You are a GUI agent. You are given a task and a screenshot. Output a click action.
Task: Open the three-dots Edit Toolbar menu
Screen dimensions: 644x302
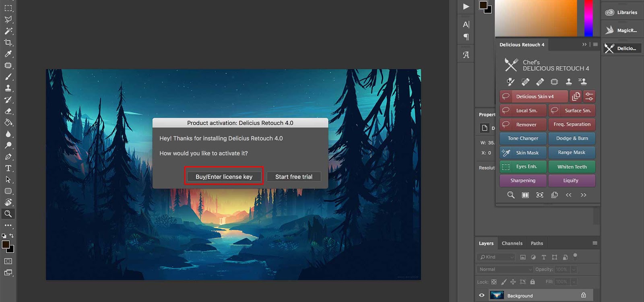8,225
